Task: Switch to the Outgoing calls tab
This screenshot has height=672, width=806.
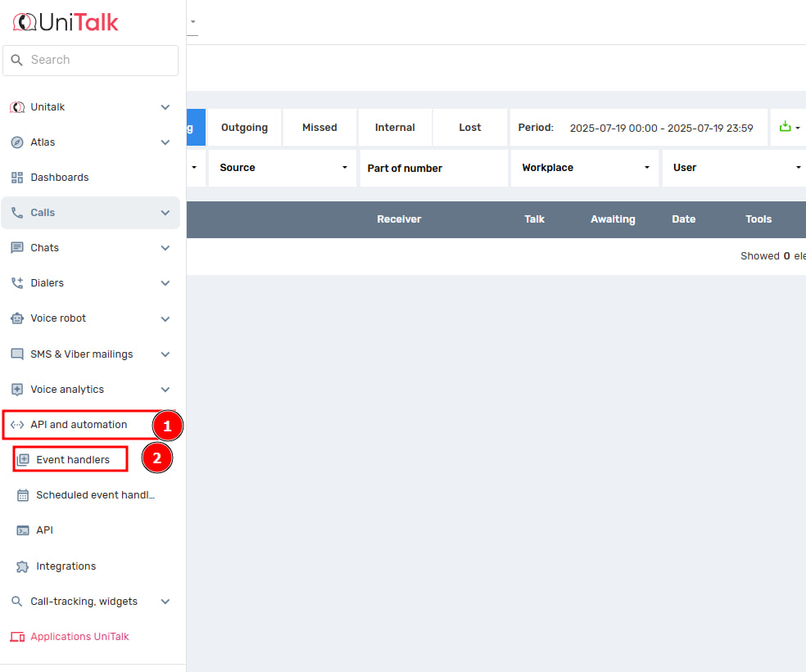Action: tap(244, 128)
